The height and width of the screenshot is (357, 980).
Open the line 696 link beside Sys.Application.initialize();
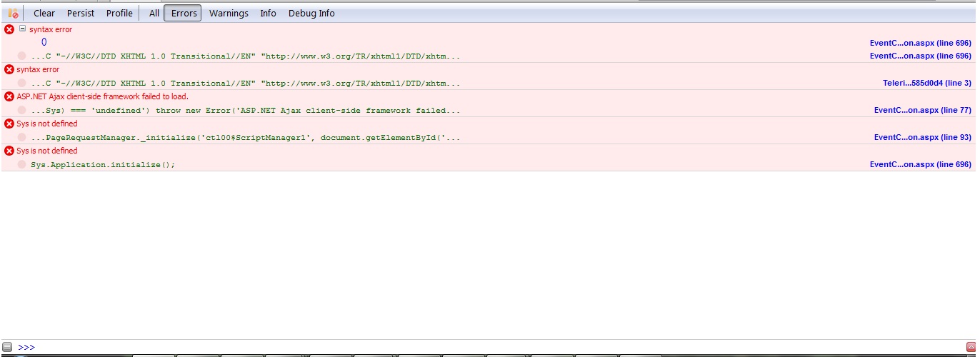pyautogui.click(x=921, y=164)
